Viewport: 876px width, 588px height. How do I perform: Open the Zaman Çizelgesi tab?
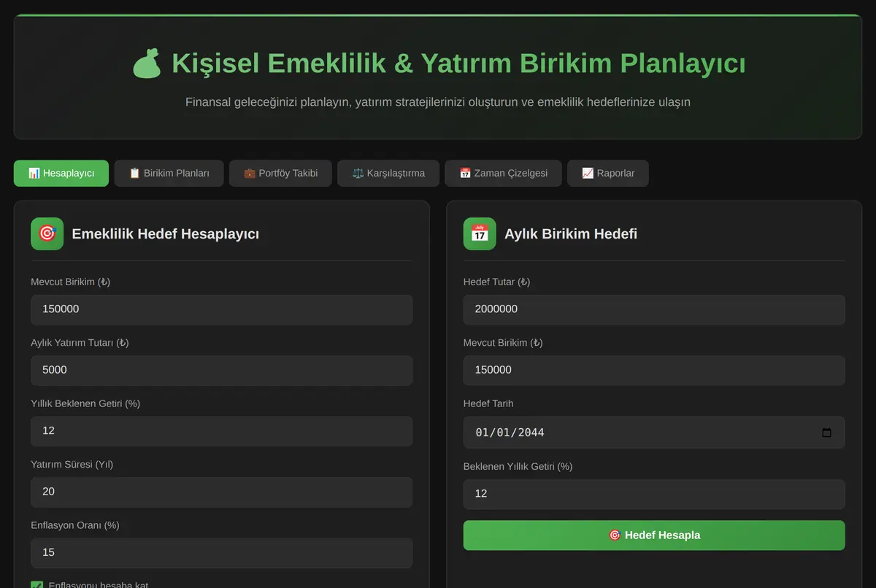pos(503,174)
